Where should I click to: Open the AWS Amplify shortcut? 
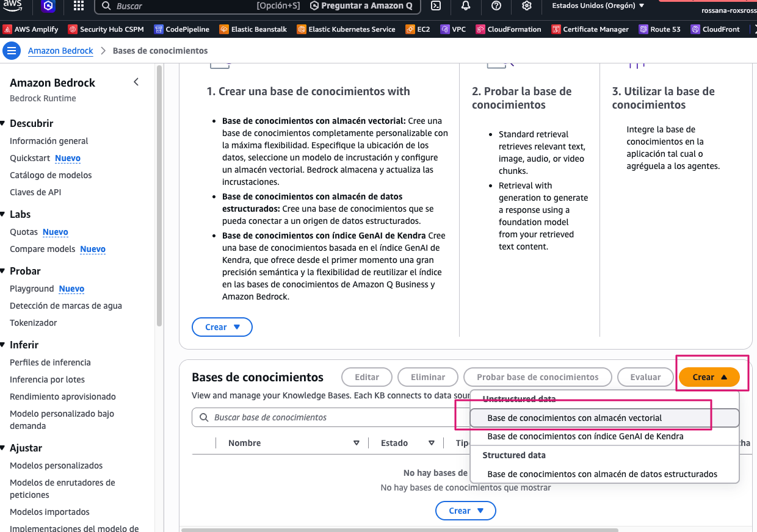click(31, 29)
